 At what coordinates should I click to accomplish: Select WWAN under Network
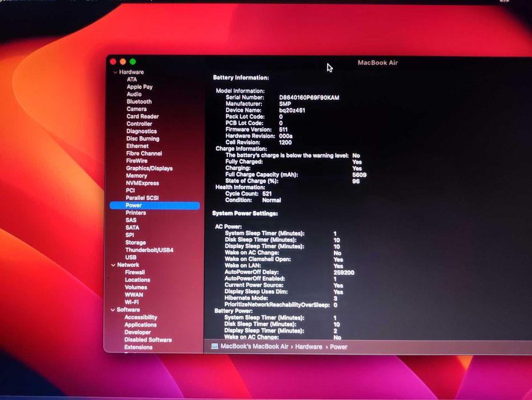point(134,295)
